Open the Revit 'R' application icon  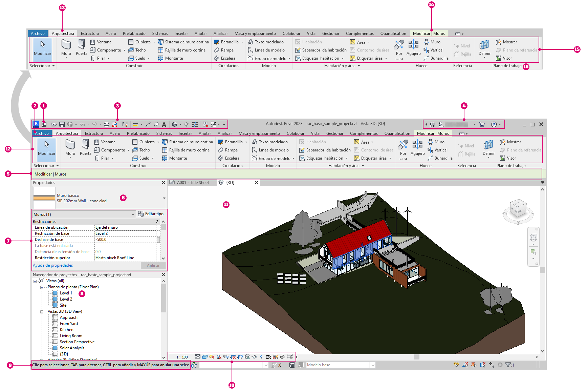pyautogui.click(x=36, y=124)
